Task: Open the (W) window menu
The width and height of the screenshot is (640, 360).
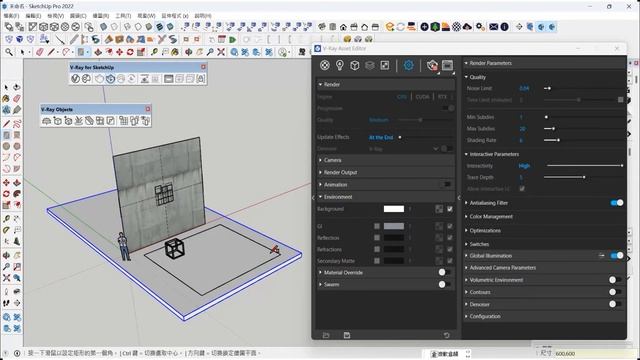Action: [146, 16]
